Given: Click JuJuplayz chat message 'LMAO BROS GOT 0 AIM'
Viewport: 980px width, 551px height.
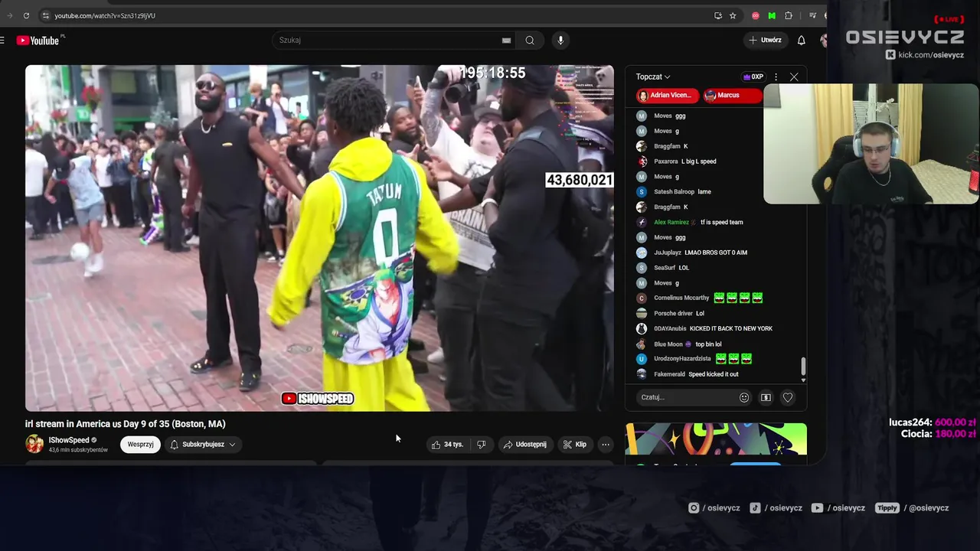Looking at the screenshot, I should [x=716, y=253].
